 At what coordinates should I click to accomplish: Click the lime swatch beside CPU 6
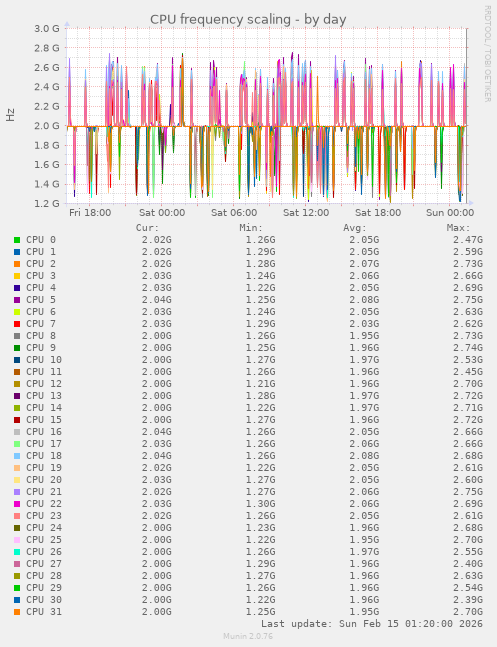pos(17,312)
